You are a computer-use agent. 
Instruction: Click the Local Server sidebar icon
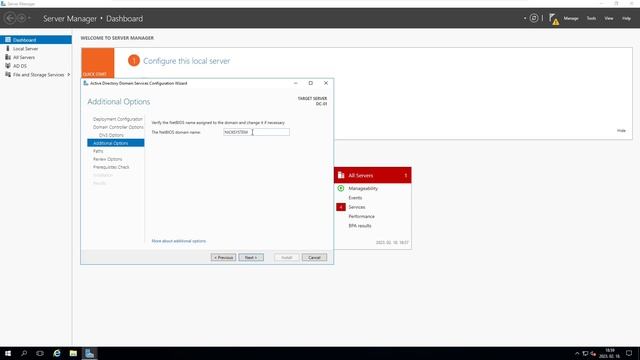pos(8,48)
